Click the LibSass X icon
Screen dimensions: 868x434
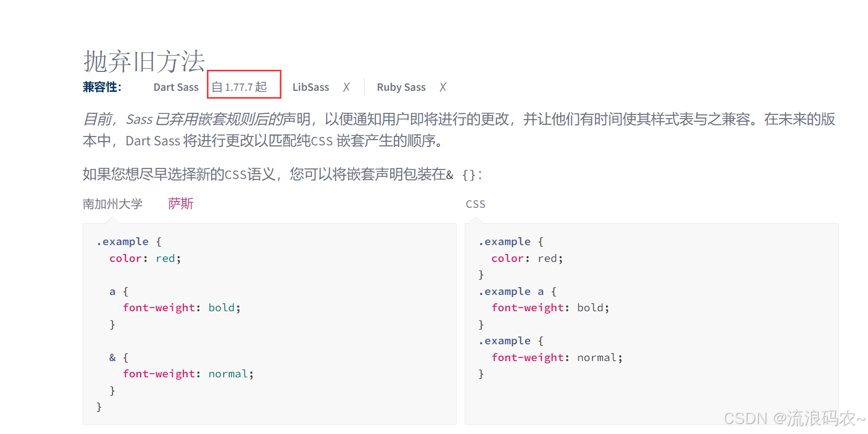pyautogui.click(x=347, y=87)
